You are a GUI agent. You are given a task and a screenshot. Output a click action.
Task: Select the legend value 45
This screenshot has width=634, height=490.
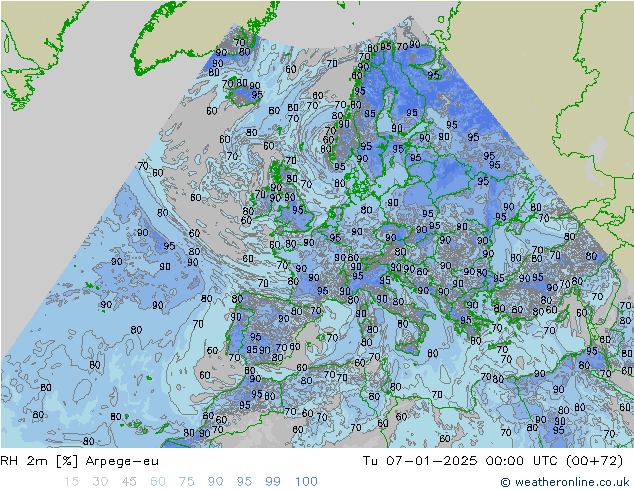pos(129,482)
